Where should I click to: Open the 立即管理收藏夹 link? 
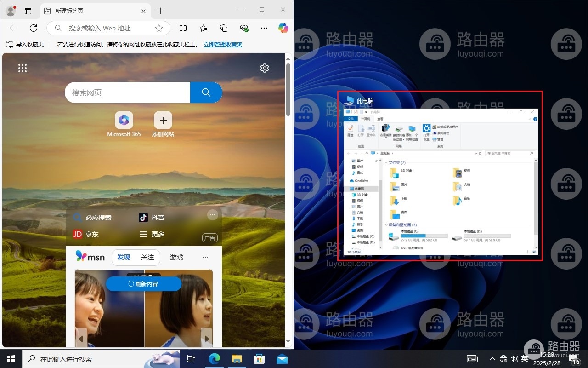tap(223, 45)
